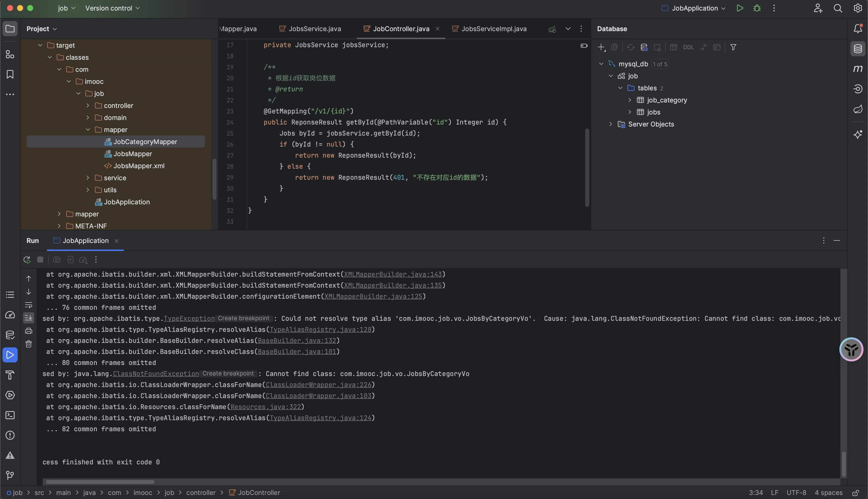Open IDE settings gear icon
The image size is (868, 499).
[857, 8]
